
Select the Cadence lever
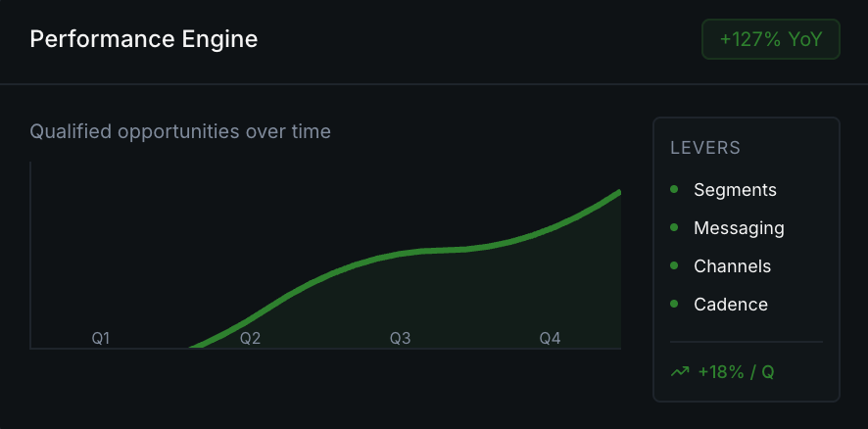tap(731, 305)
